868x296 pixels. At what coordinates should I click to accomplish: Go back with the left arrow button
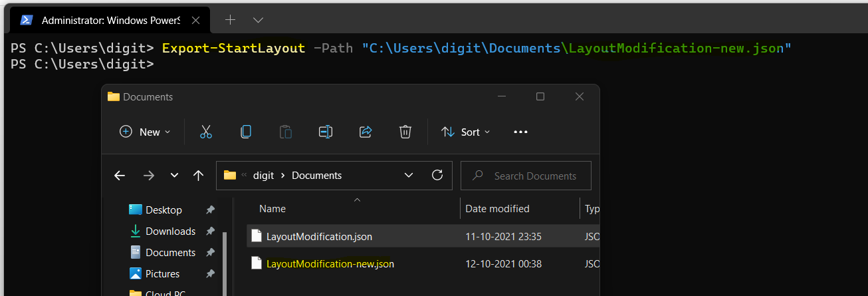point(120,176)
